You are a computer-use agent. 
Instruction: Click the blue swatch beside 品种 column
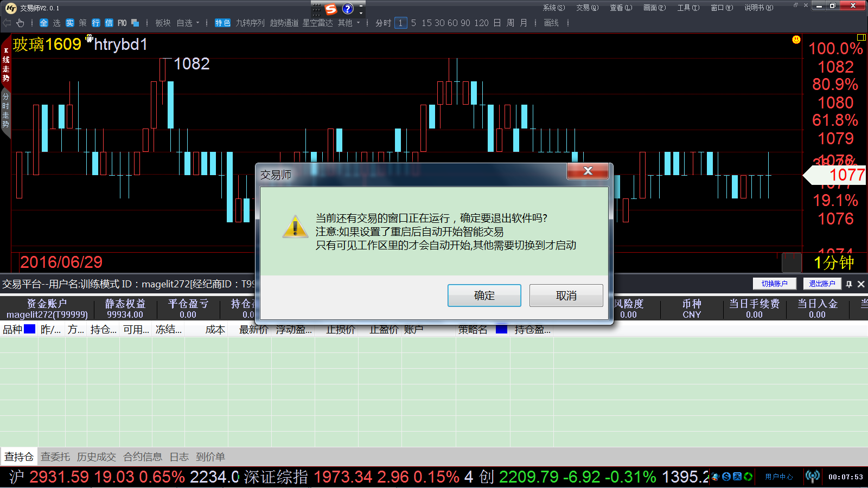click(x=30, y=329)
